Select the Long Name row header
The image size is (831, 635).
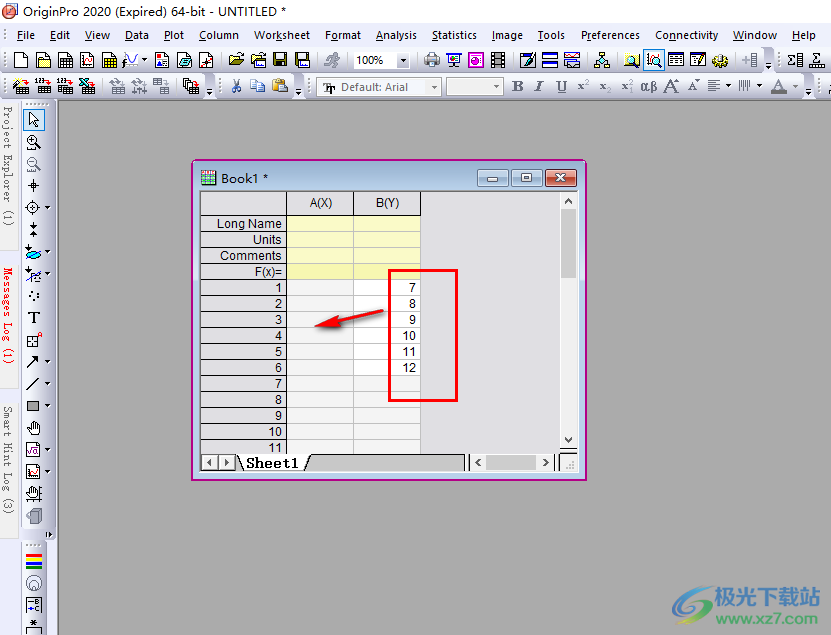click(243, 224)
